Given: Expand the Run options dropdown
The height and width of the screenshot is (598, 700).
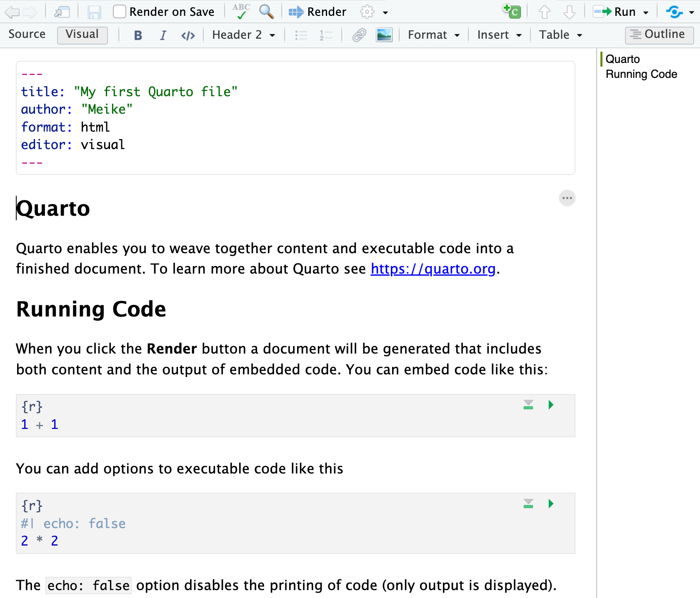Looking at the screenshot, I should click(646, 12).
